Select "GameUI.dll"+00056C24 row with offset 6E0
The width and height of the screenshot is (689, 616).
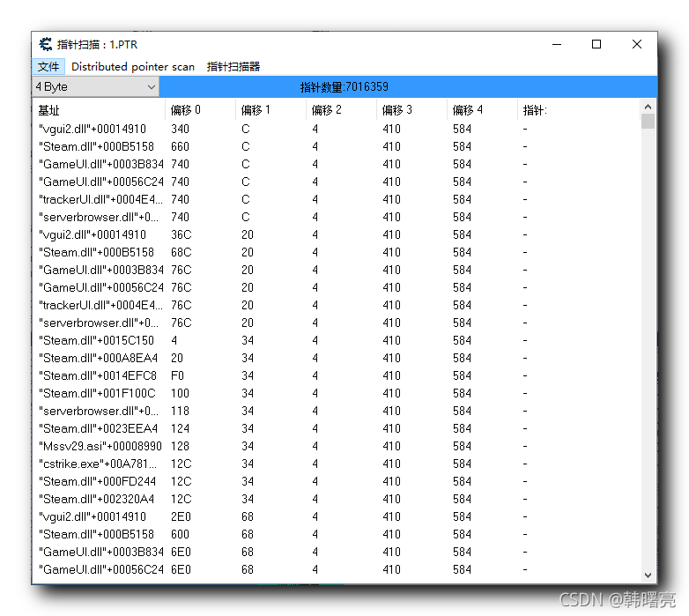pos(337,569)
